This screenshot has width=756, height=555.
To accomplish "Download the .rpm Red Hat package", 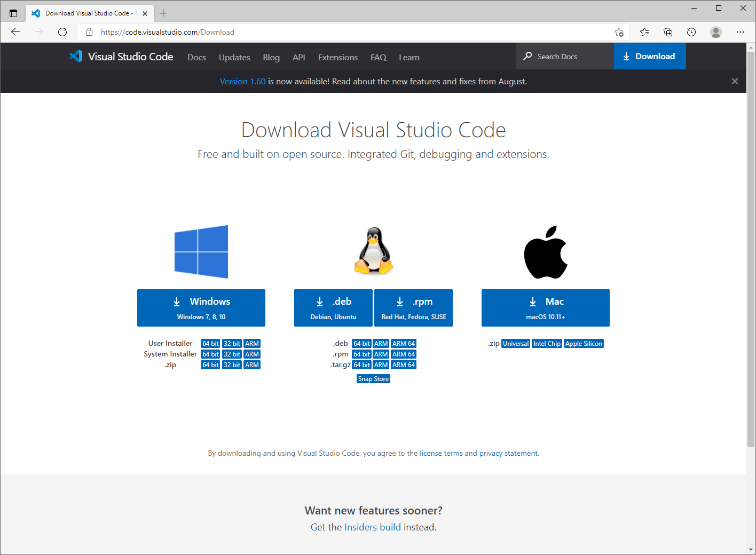I will click(414, 308).
